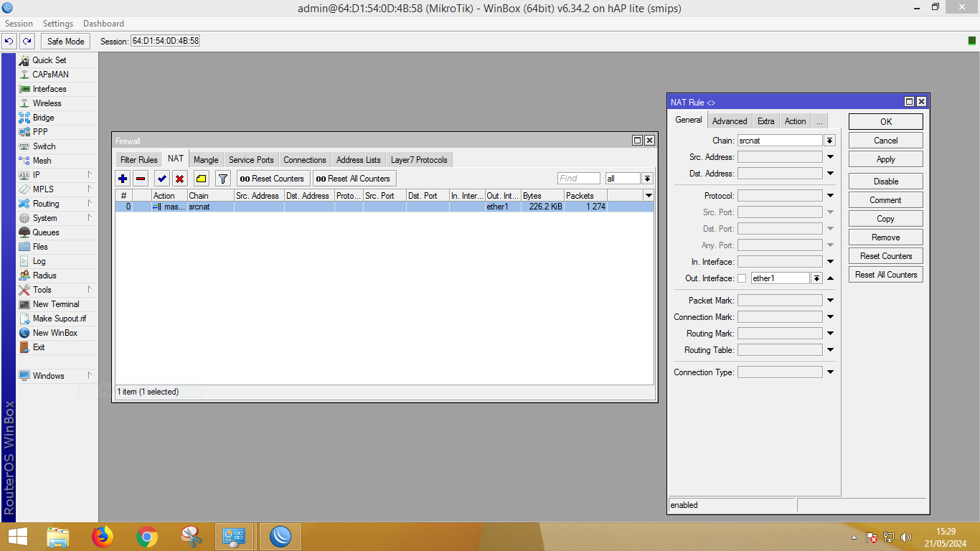Collapse the Out. Interface field with up arrow
This screenshot has height=551, width=980.
[x=830, y=278]
